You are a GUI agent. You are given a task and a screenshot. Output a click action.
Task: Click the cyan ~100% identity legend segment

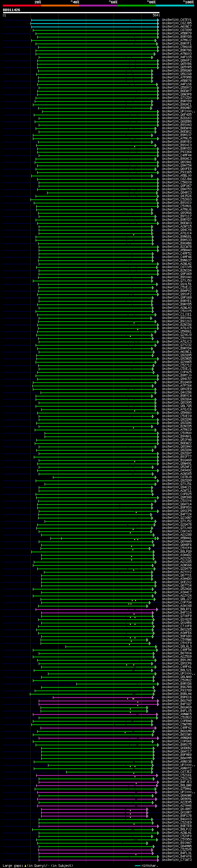tap(175, 6)
